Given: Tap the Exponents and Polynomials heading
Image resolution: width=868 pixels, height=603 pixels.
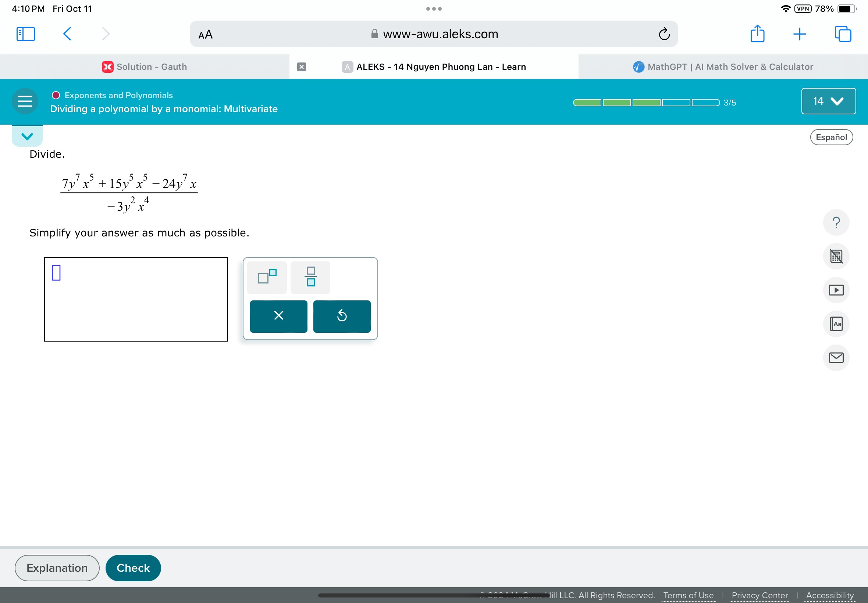Looking at the screenshot, I should pos(118,95).
